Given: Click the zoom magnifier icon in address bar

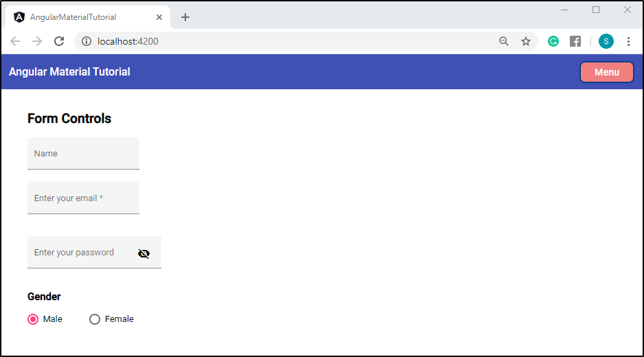Looking at the screenshot, I should pyautogui.click(x=503, y=41).
